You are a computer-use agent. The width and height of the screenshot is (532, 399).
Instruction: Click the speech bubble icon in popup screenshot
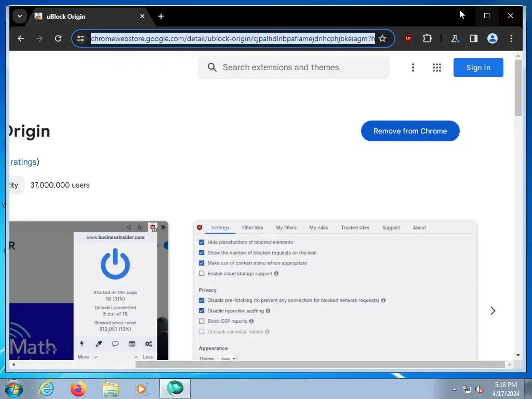tap(115, 344)
